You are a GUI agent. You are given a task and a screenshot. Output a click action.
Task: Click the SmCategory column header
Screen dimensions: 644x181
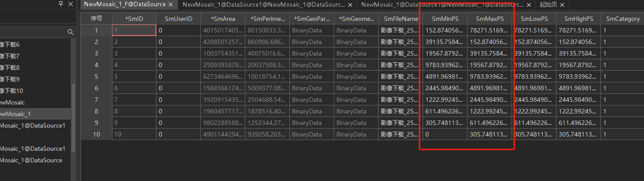click(623, 19)
